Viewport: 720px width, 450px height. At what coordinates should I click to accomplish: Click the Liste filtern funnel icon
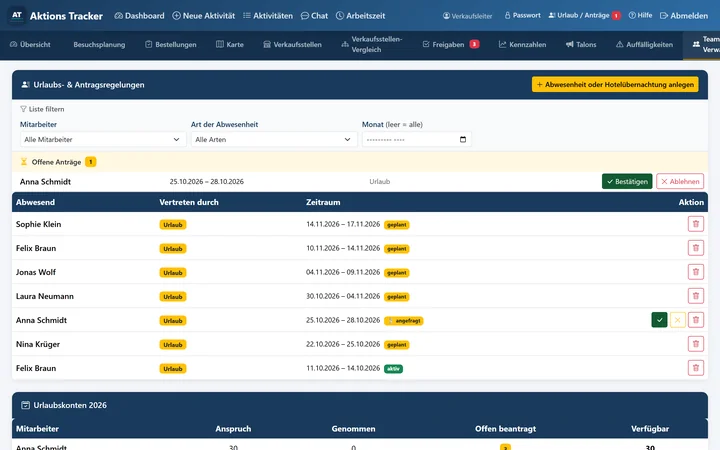(x=23, y=109)
